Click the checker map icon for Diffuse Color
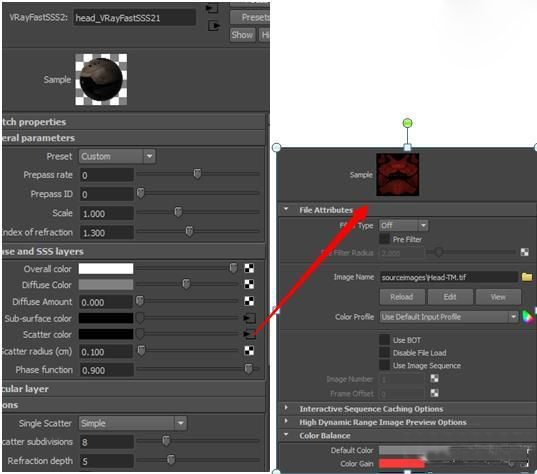 [x=249, y=284]
